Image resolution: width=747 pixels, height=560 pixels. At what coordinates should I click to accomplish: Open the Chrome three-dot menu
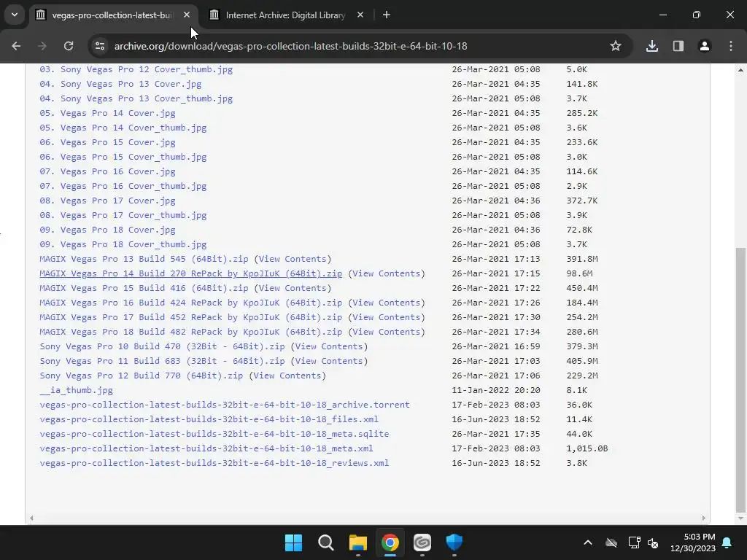[x=731, y=46]
